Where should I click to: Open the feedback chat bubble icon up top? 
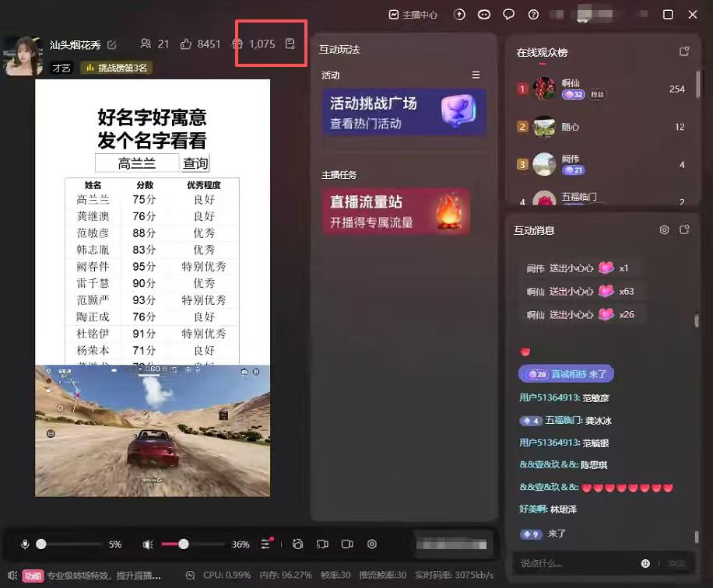pyautogui.click(x=508, y=14)
